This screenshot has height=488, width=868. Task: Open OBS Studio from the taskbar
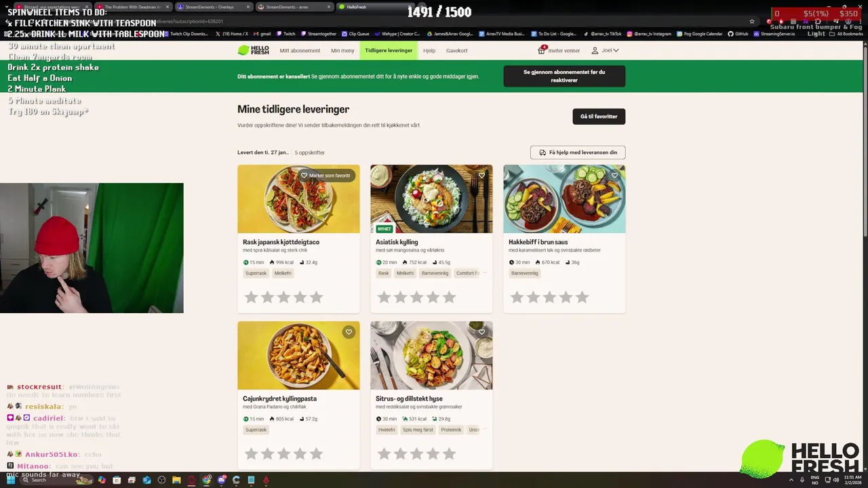[x=161, y=480]
